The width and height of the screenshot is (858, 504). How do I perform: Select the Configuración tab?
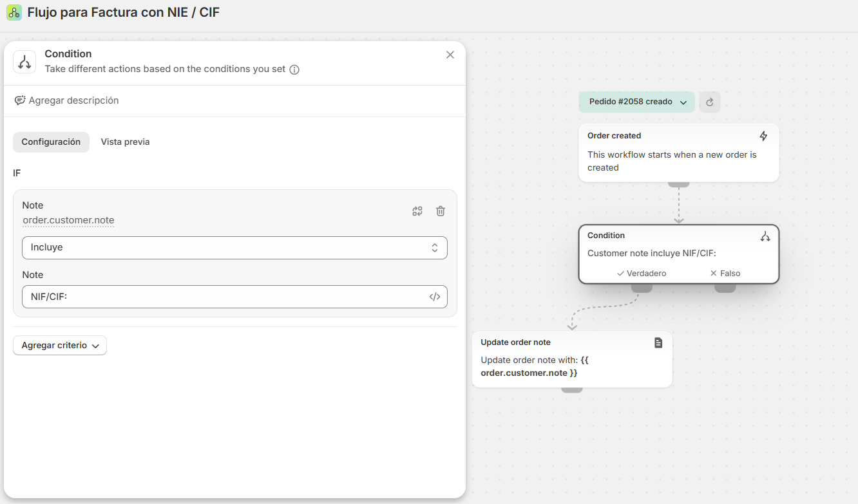click(51, 142)
